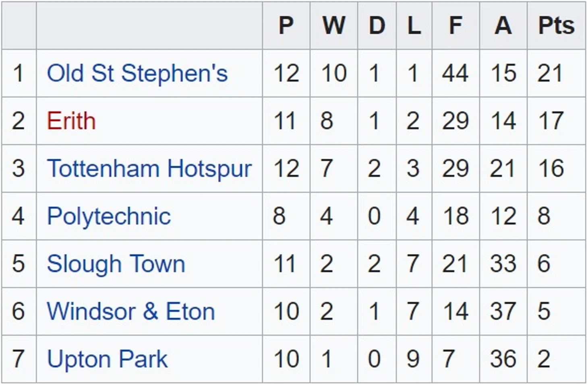Click the Windsor & Eton link

point(131,311)
